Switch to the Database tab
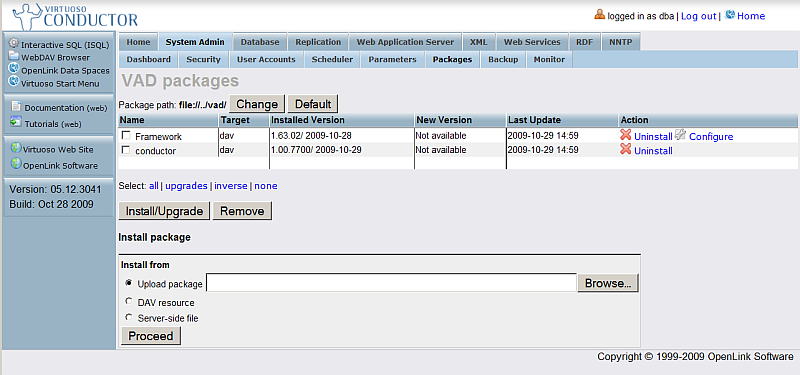Viewport: 800px width, 375px height. [x=260, y=42]
